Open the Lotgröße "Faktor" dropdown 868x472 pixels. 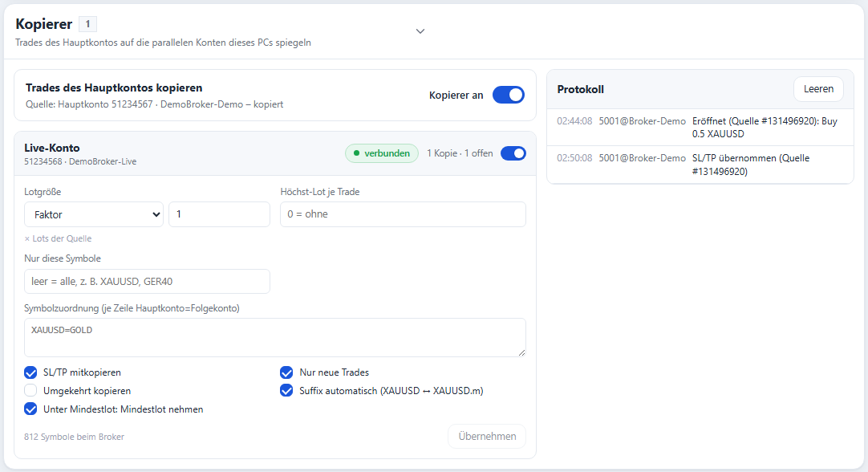click(94, 214)
